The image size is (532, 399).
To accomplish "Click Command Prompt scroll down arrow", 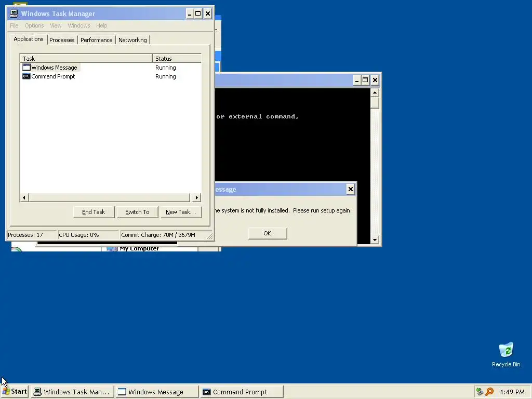I will [x=375, y=240].
